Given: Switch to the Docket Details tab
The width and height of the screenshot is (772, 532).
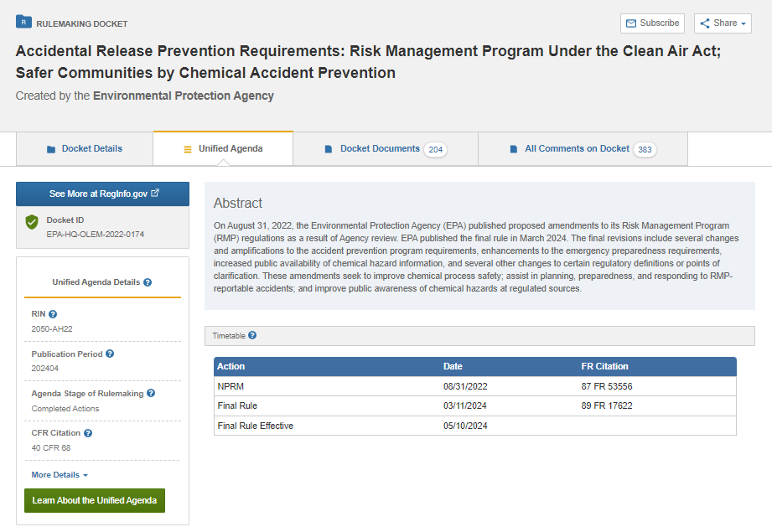Looking at the screenshot, I should 85,148.
